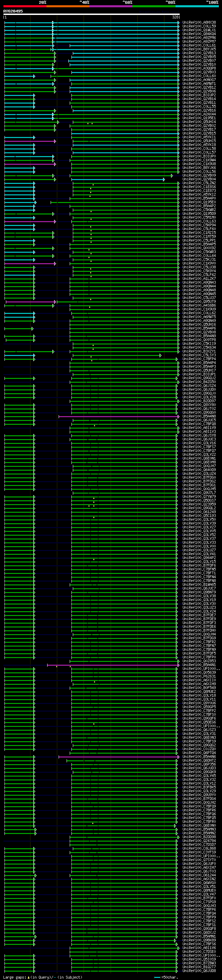
Task: Select hit label UniRef100_B3IUP2
Action: [199, 95]
